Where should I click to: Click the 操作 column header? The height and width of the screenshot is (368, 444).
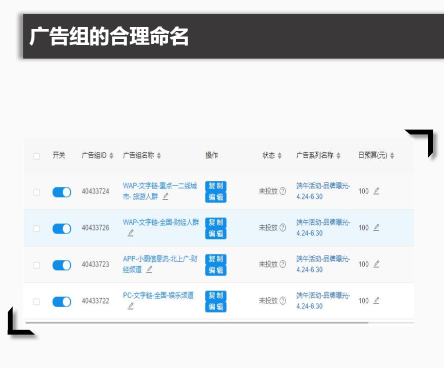click(x=212, y=155)
